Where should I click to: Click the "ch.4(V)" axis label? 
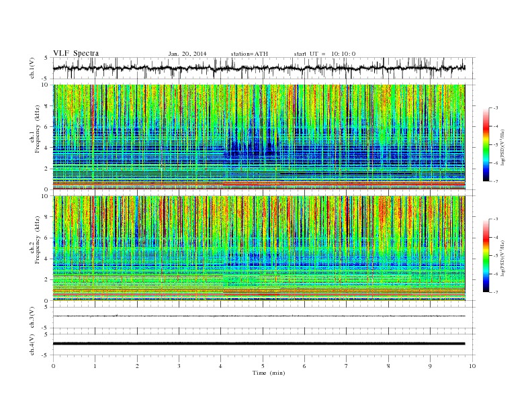pyautogui.click(x=32, y=345)
